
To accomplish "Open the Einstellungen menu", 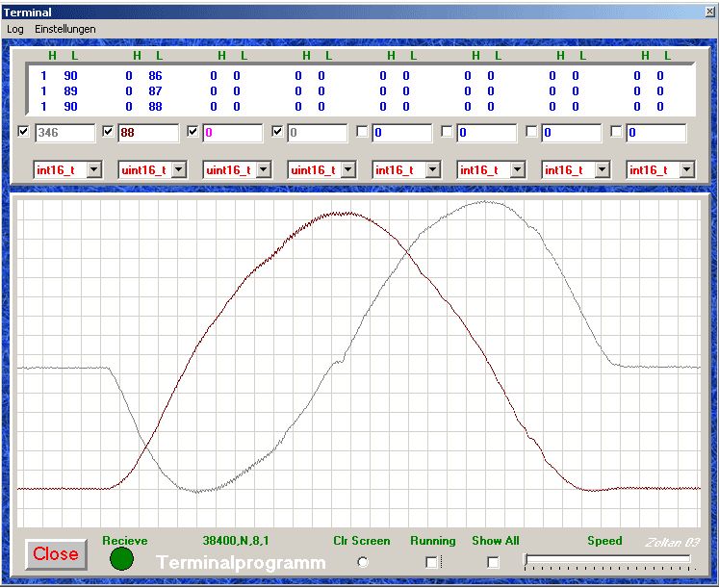I will tap(65, 29).
